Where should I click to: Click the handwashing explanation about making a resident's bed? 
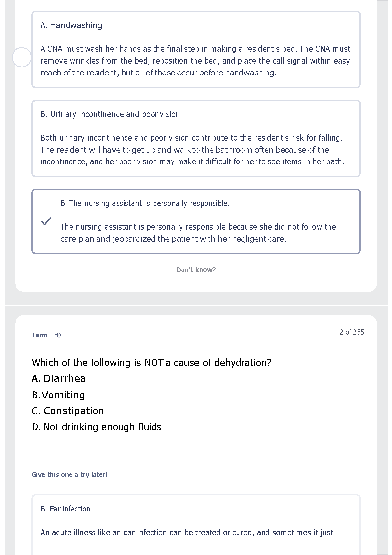(195, 61)
